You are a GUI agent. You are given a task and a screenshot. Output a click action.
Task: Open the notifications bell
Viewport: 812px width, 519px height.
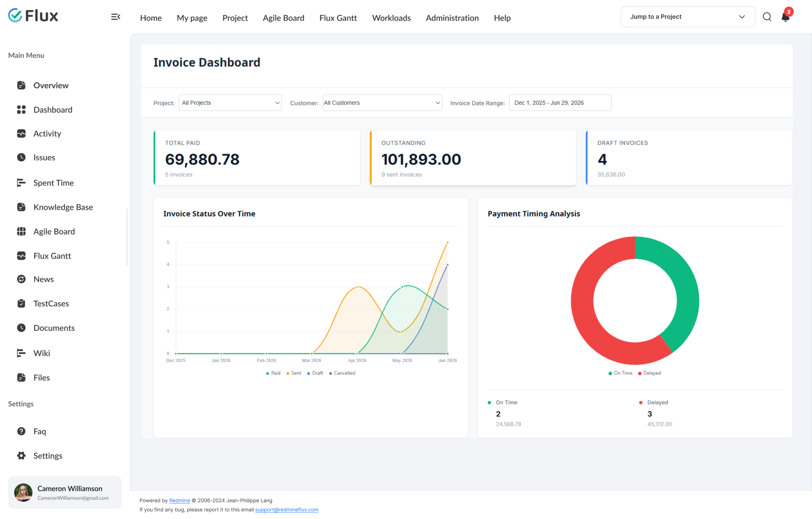786,16
